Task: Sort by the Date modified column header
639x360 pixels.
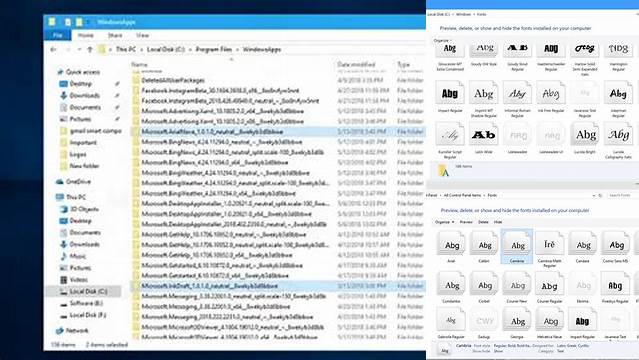Action: (x=356, y=64)
